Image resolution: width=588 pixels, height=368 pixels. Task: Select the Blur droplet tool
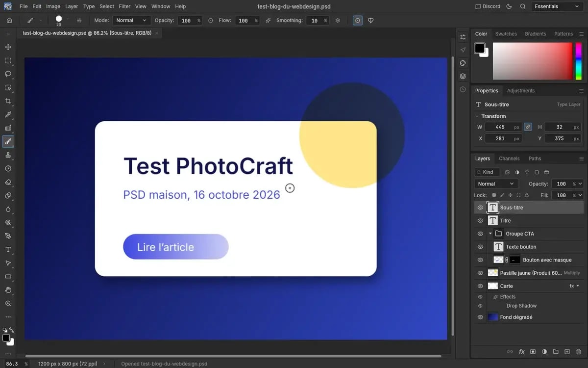8,209
